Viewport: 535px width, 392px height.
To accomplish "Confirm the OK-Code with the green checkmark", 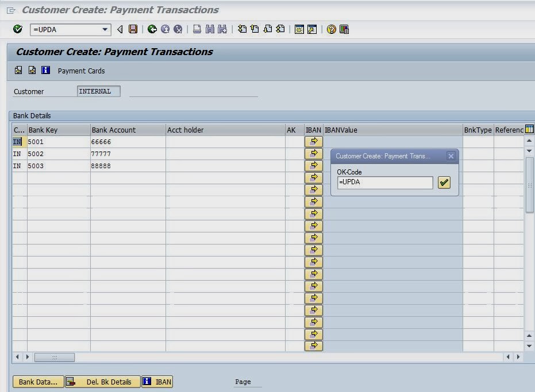I will 444,182.
